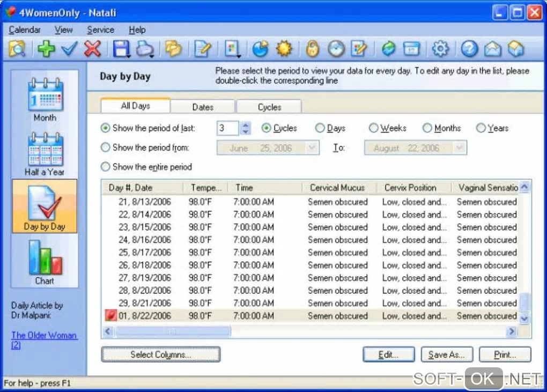Click the period count field showing 3
Viewport: 547px width, 392px height.
point(227,128)
